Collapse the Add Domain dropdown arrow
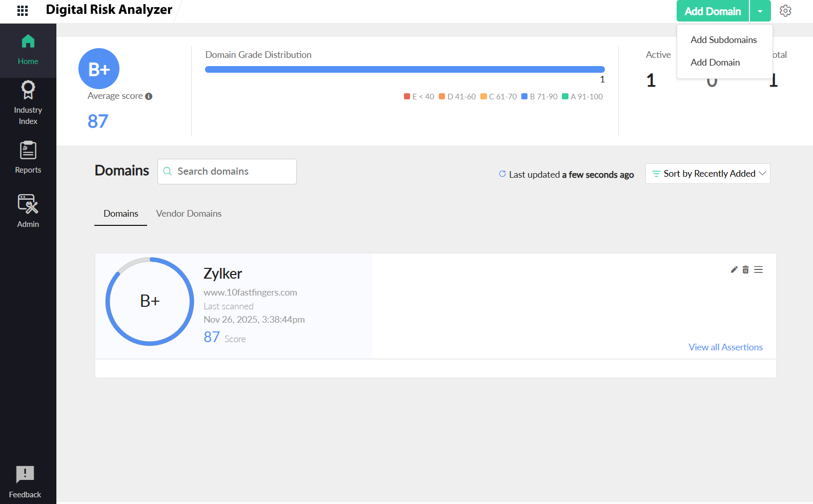Viewport: 813px width, 504px height. tap(760, 11)
